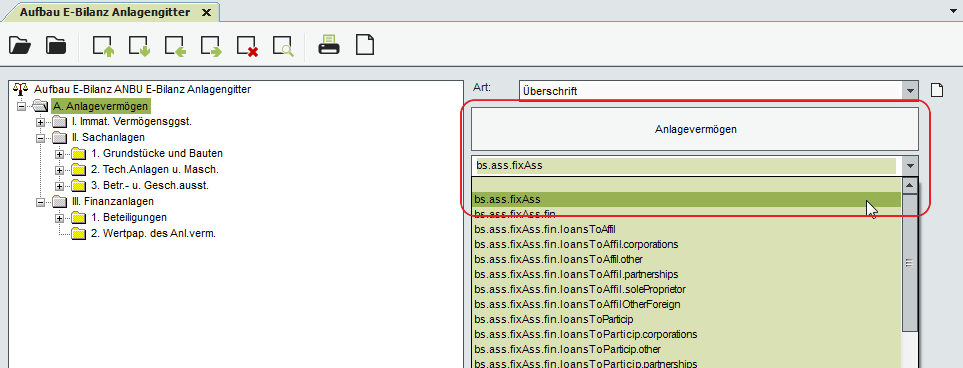
Task: Click the Anlagevermögen description text field
Action: 695,130
